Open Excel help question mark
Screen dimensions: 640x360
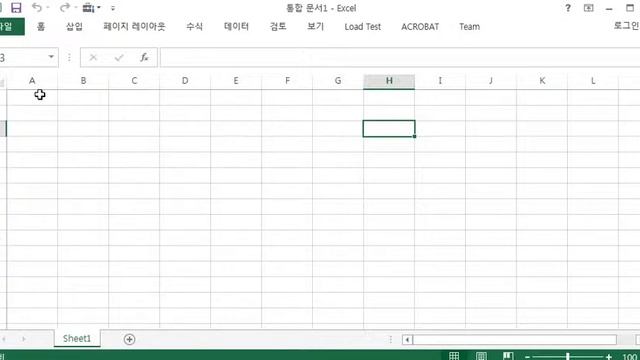[568, 8]
